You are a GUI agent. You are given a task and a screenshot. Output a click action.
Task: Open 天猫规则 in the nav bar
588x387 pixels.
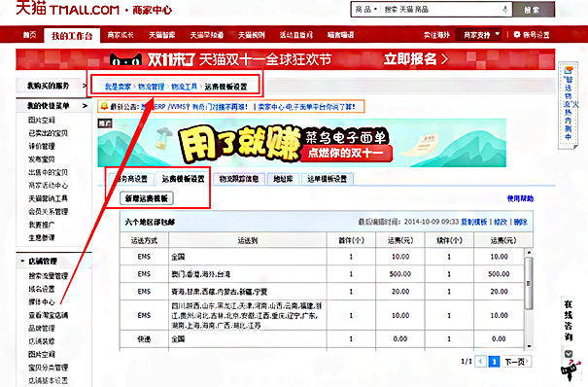pyautogui.click(x=252, y=35)
